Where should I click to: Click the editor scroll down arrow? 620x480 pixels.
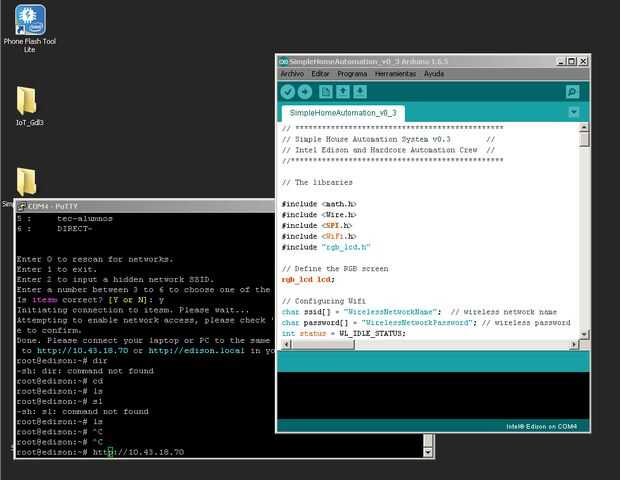point(584,334)
